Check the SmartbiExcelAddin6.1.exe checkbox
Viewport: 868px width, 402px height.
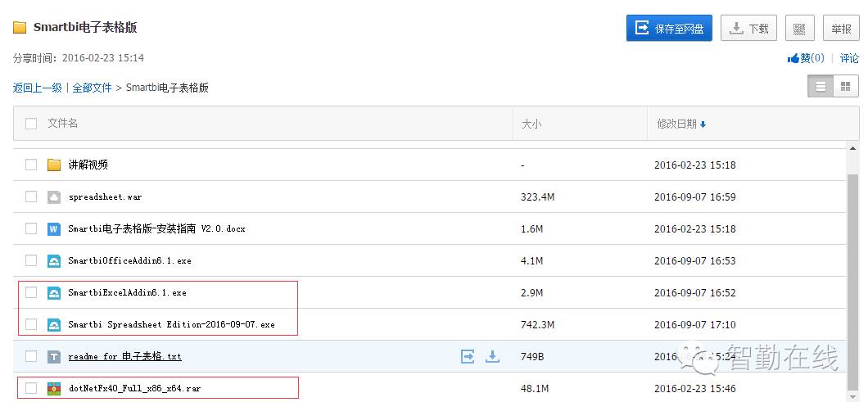(31, 292)
